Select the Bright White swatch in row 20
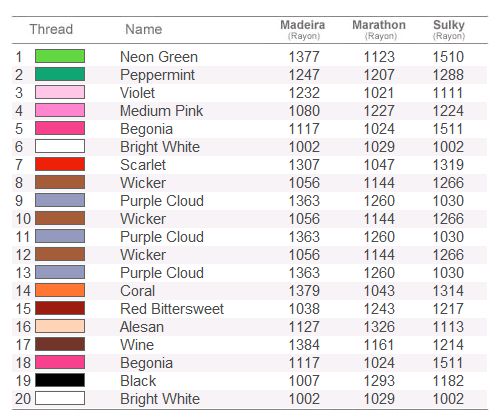This screenshot has height=420, width=500. pyautogui.click(x=60, y=398)
